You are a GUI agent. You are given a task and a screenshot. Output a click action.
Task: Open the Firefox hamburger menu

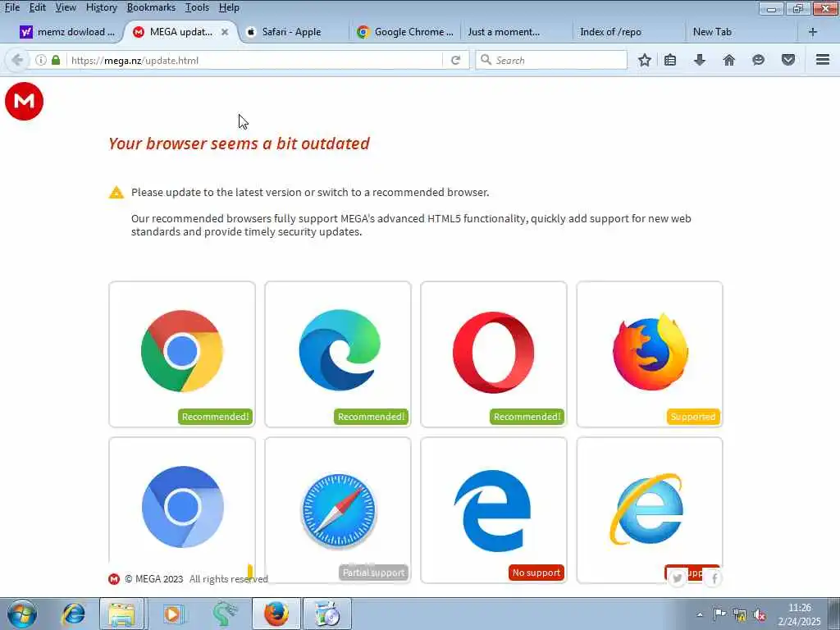pos(823,60)
